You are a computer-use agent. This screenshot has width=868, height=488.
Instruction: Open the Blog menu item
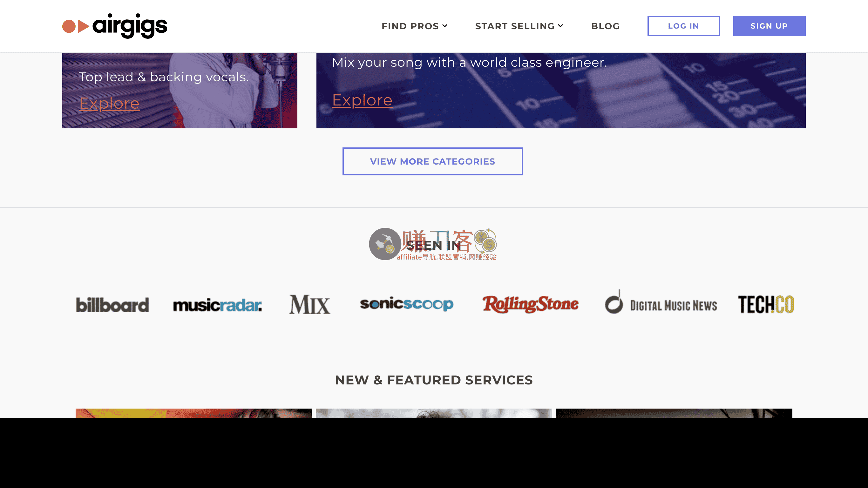tap(605, 26)
